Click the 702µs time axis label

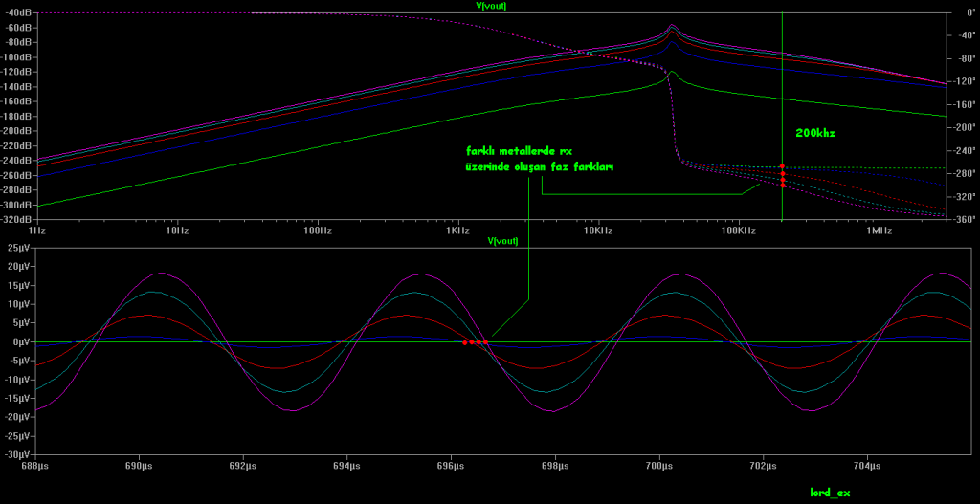click(x=763, y=466)
